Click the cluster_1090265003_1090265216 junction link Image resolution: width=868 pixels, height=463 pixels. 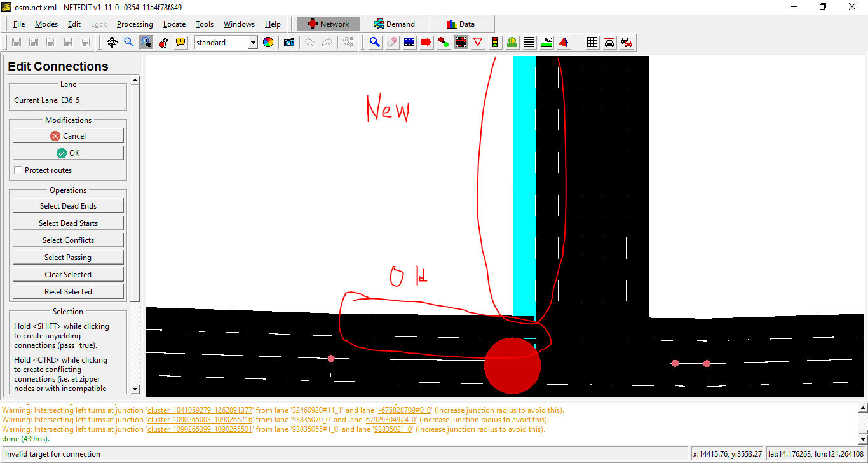click(200, 420)
